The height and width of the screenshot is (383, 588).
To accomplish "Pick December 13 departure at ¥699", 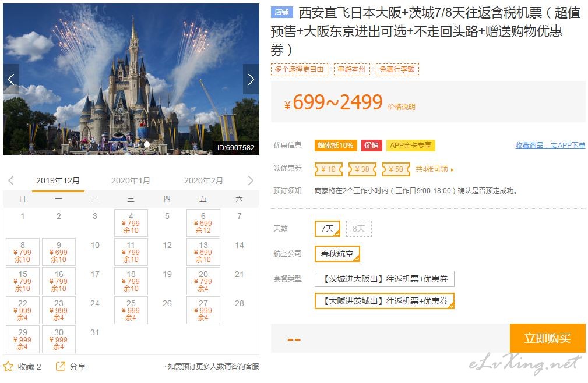I will pyautogui.click(x=203, y=252).
